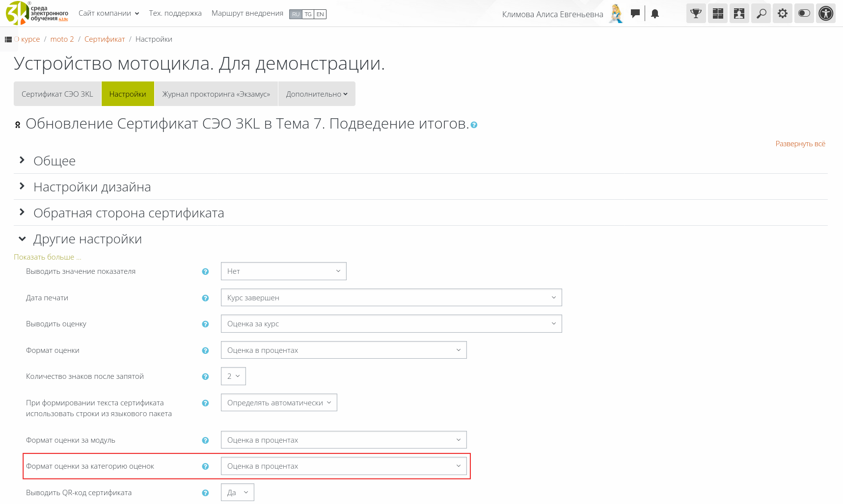Open notifications bell icon
843x504 pixels.
[654, 14]
